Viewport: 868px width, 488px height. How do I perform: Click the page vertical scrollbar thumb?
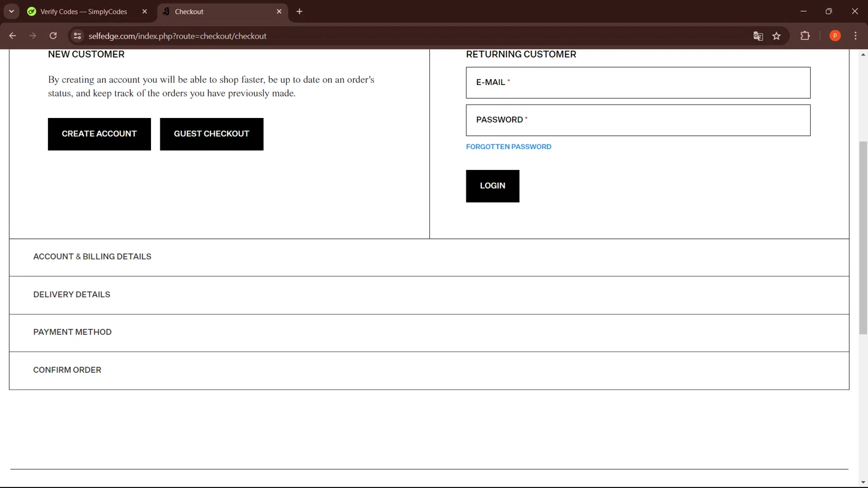click(x=863, y=238)
